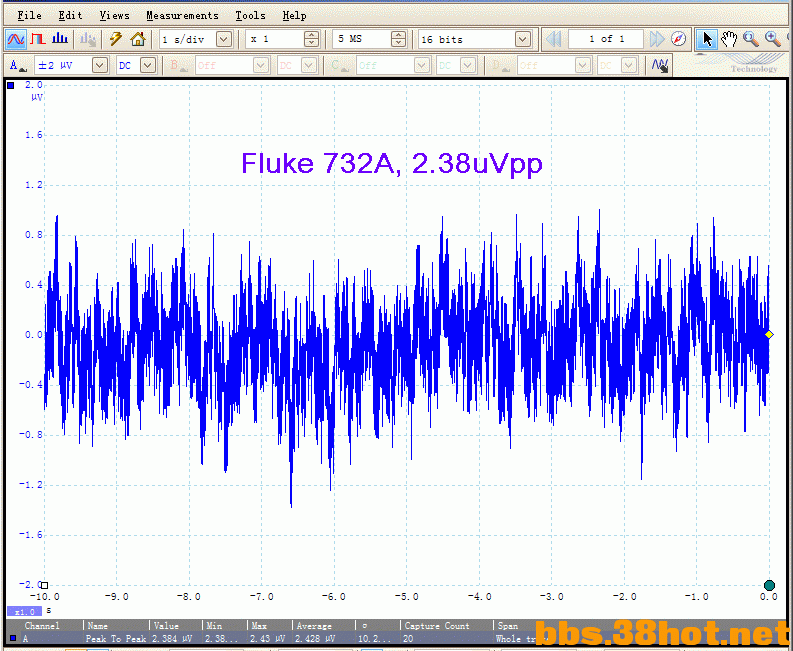The height and width of the screenshot is (651, 793).
Task: Open the Math Channels waveform icon
Action: pyautogui.click(x=660, y=65)
